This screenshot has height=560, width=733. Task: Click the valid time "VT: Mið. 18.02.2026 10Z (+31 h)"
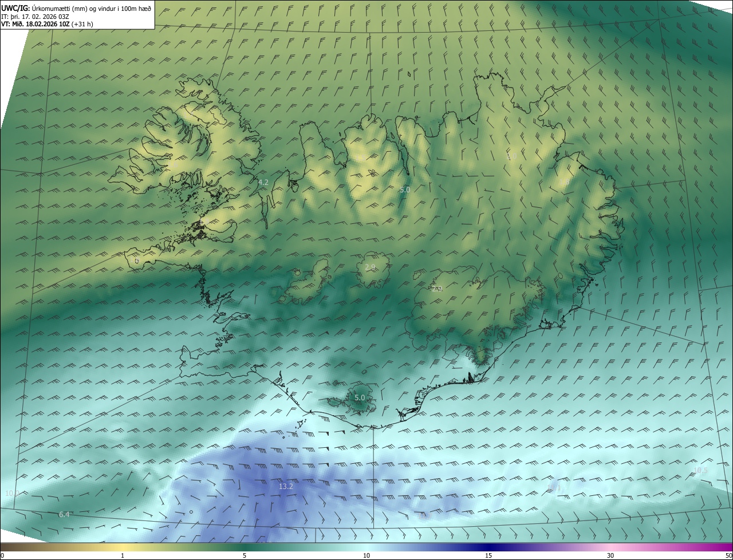click(48, 24)
